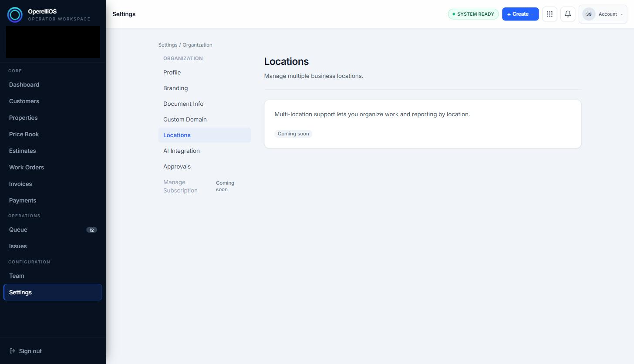Click the sign out arrow icon
Screen dimensions: 634x364
click(x=12, y=351)
